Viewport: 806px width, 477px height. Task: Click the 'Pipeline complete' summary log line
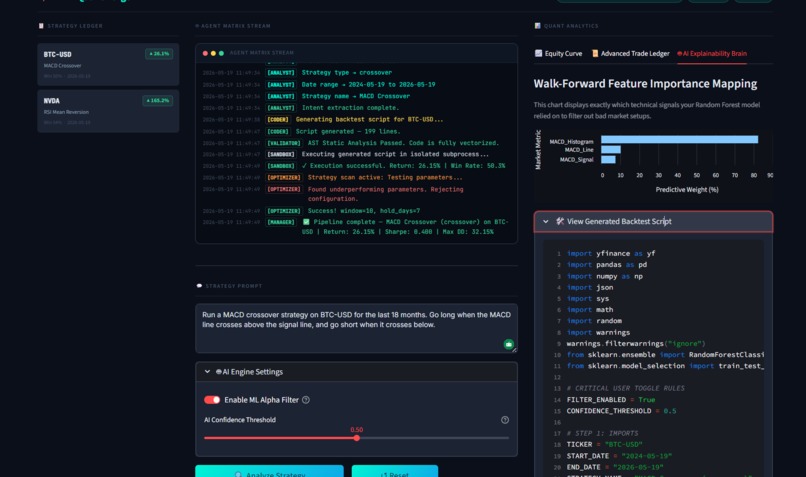pos(405,227)
